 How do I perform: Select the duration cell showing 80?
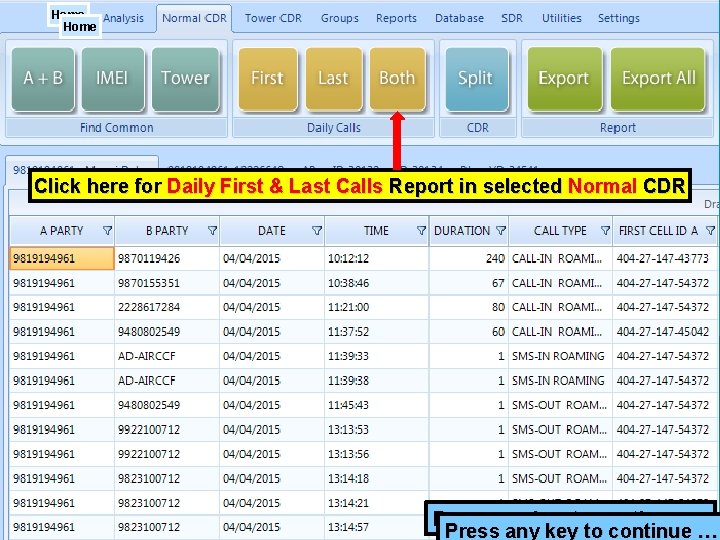[469, 307]
